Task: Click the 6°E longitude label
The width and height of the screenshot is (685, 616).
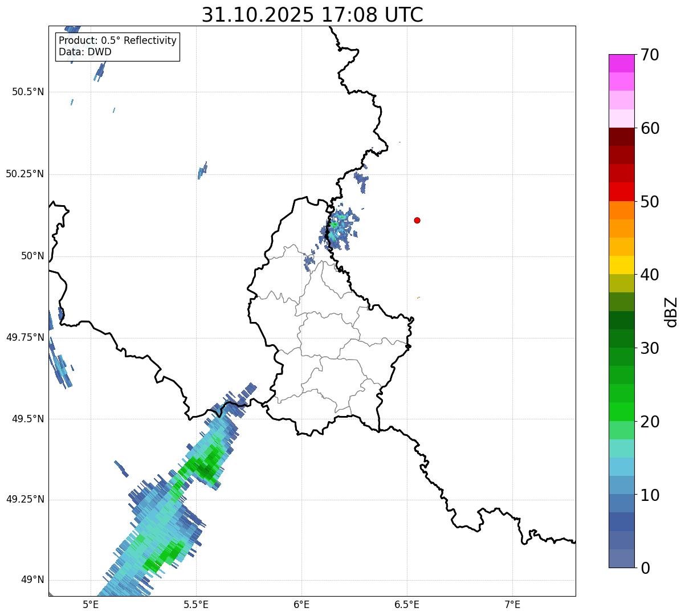Action: pyautogui.click(x=301, y=604)
